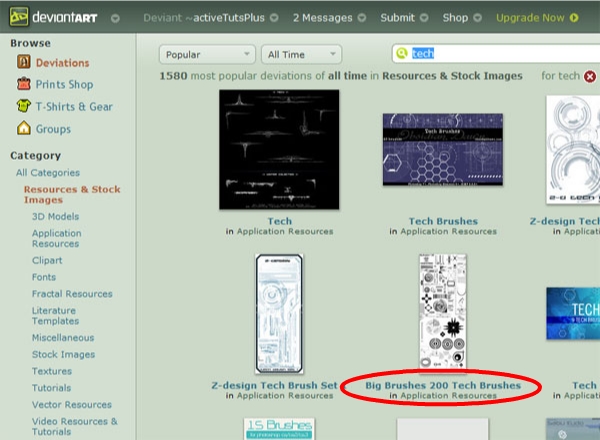Open the Popular sort dropdown
This screenshot has height=440, width=600.
point(207,54)
